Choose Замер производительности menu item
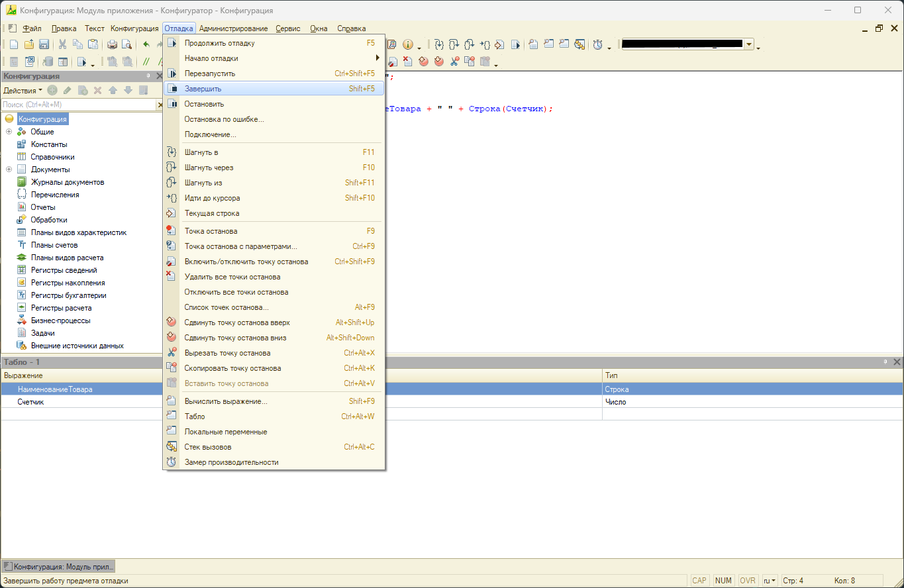Viewport: 904px width, 588px height. tap(274, 462)
